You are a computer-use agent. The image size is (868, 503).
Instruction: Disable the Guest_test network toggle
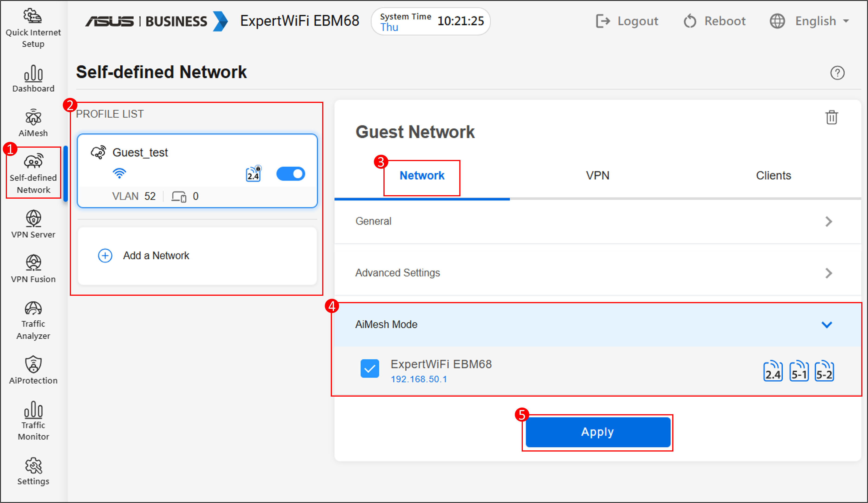click(x=290, y=174)
